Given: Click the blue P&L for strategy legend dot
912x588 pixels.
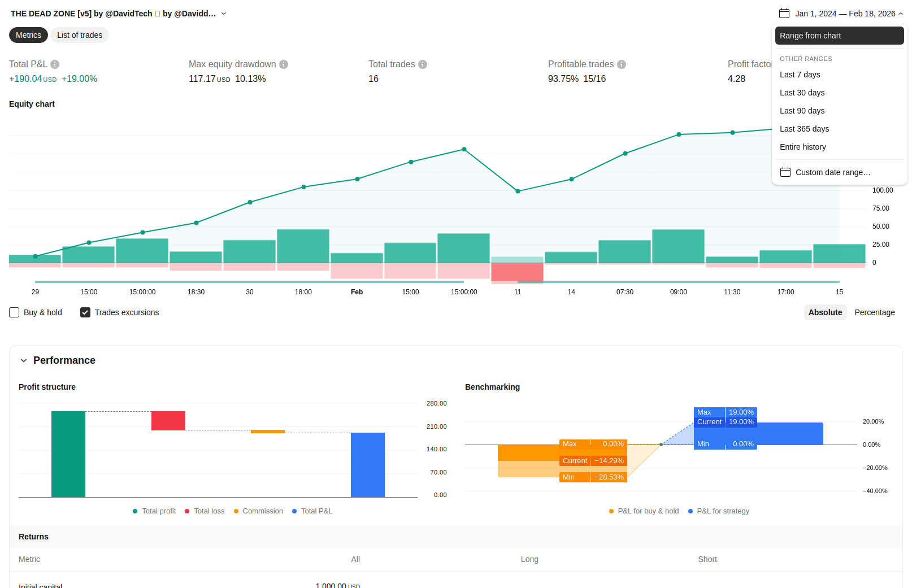Looking at the screenshot, I should [x=690, y=511].
